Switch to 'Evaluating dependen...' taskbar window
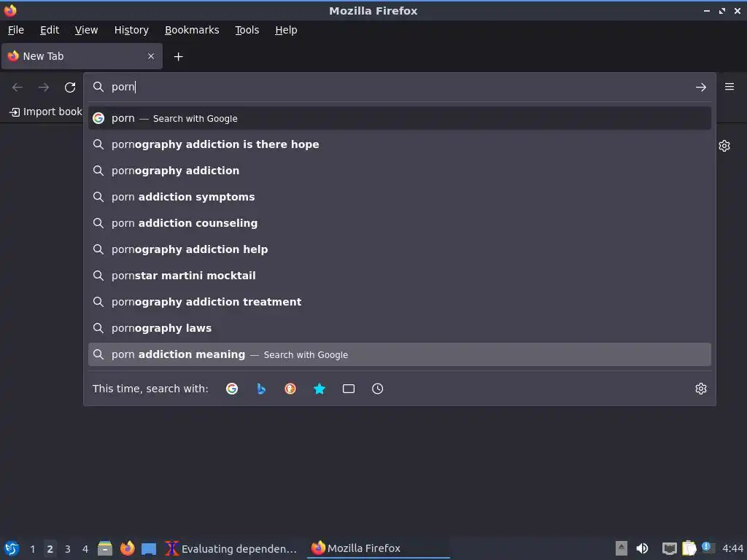This screenshot has width=747, height=560. click(231, 548)
